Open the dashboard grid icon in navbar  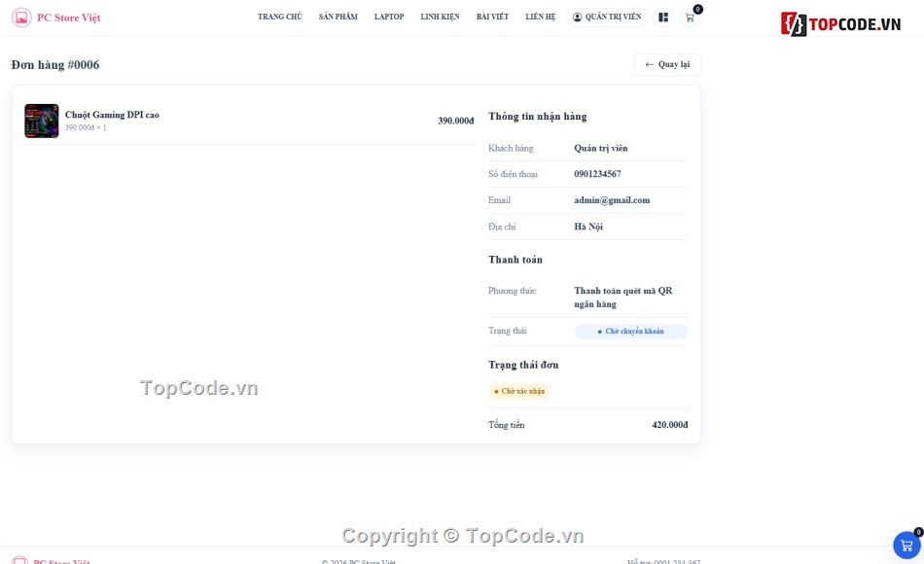click(663, 18)
